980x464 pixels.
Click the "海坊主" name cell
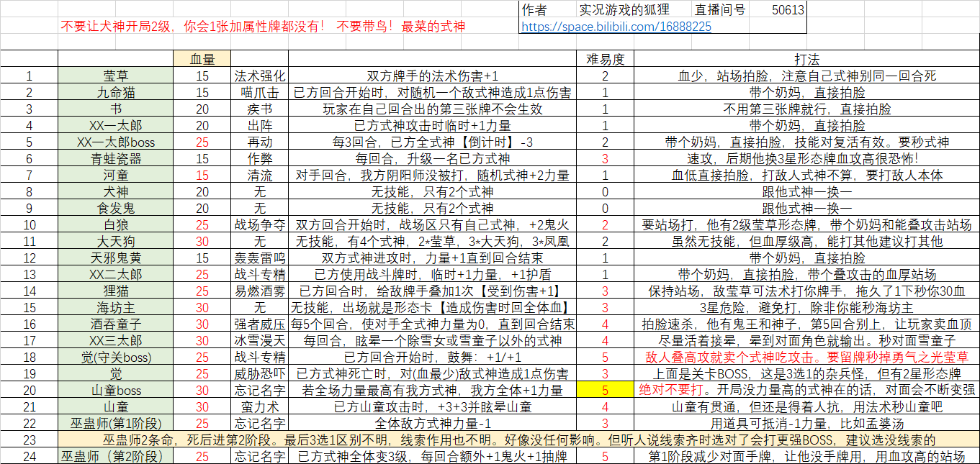[x=116, y=307]
